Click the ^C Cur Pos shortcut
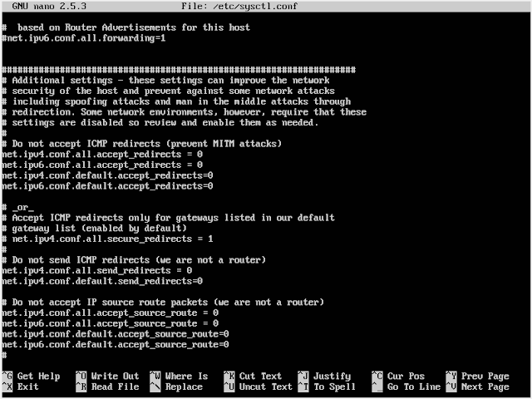The image size is (532, 399). pyautogui.click(x=398, y=377)
